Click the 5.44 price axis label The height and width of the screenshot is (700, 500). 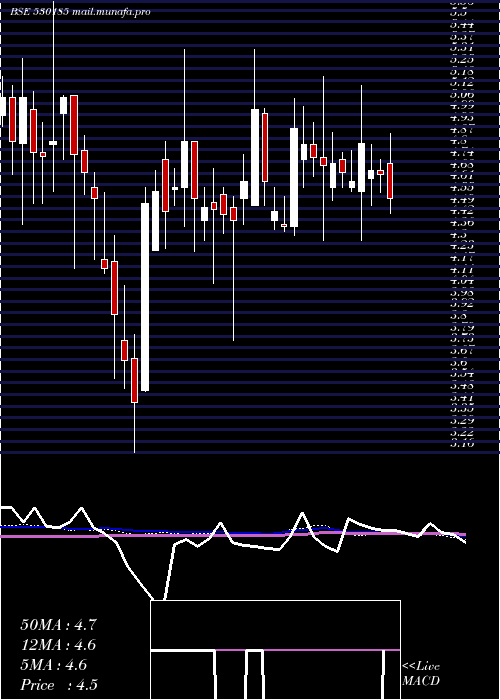[x=462, y=25]
